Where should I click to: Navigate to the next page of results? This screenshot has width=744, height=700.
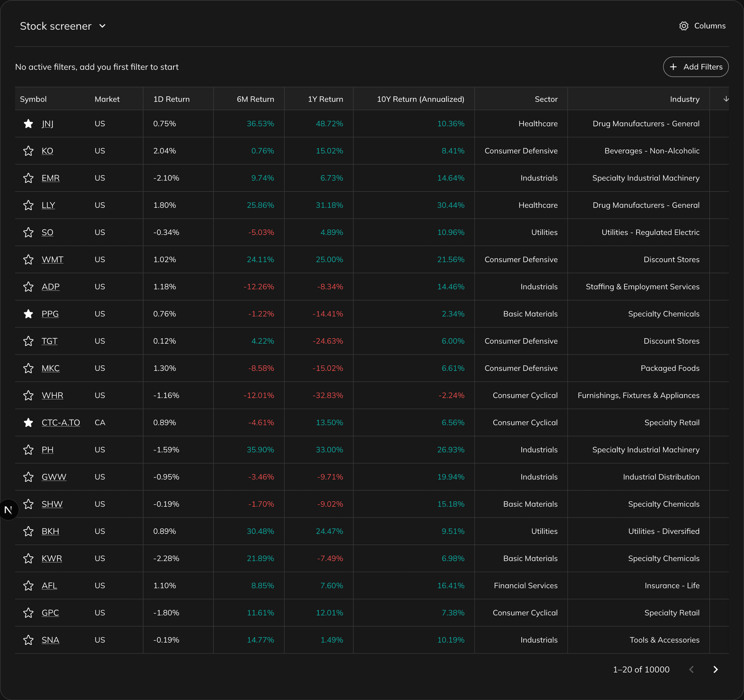tap(716, 669)
